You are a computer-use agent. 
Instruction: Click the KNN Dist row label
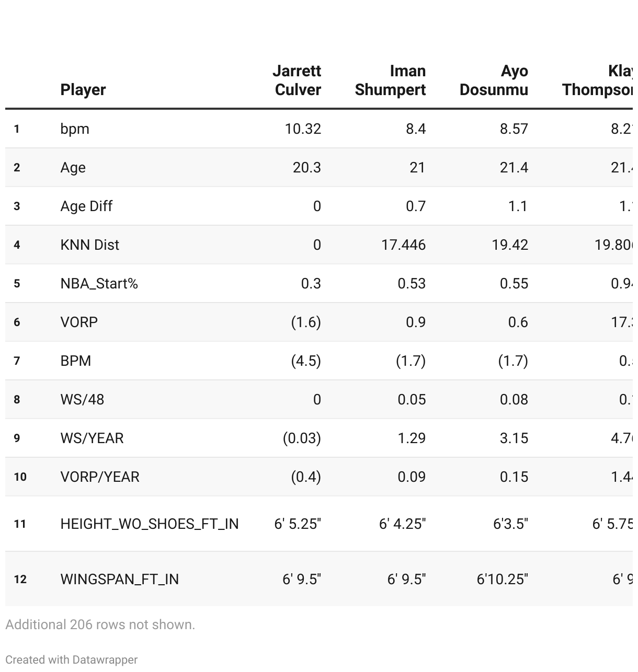[x=90, y=245]
